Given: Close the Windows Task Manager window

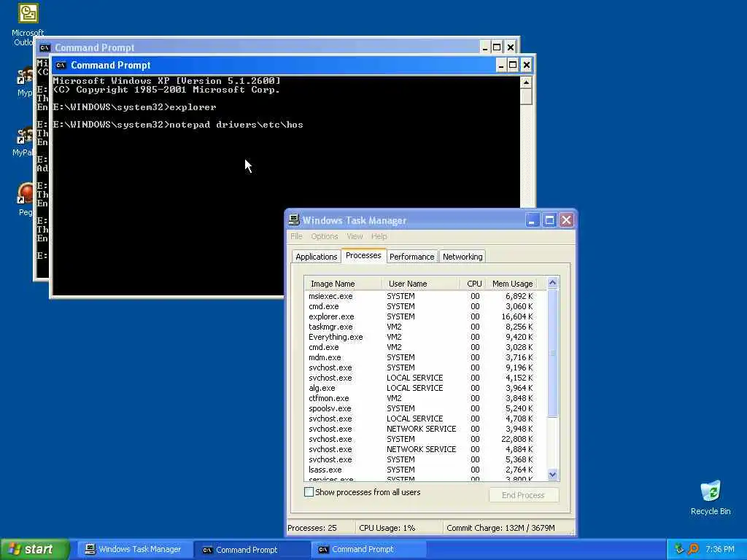Looking at the screenshot, I should 566,220.
